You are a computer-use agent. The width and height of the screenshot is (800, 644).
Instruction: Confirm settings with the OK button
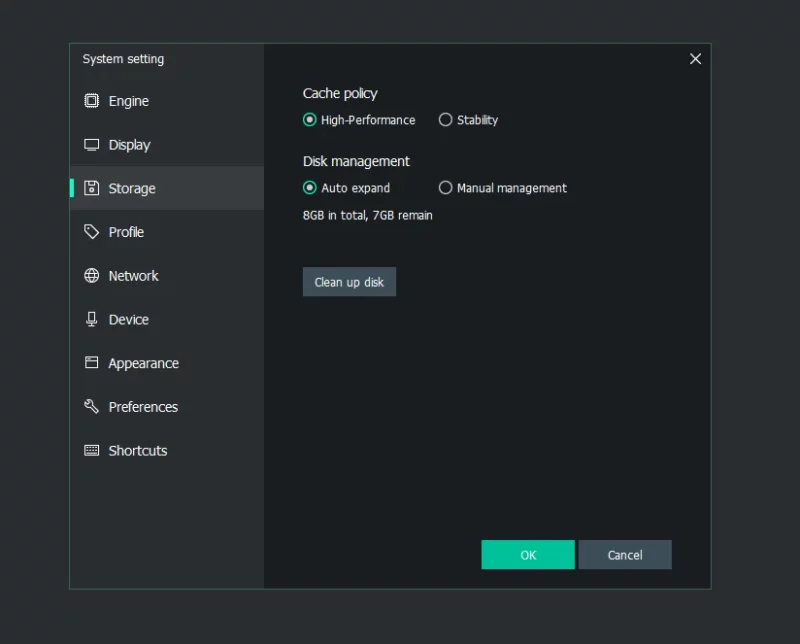coord(528,555)
